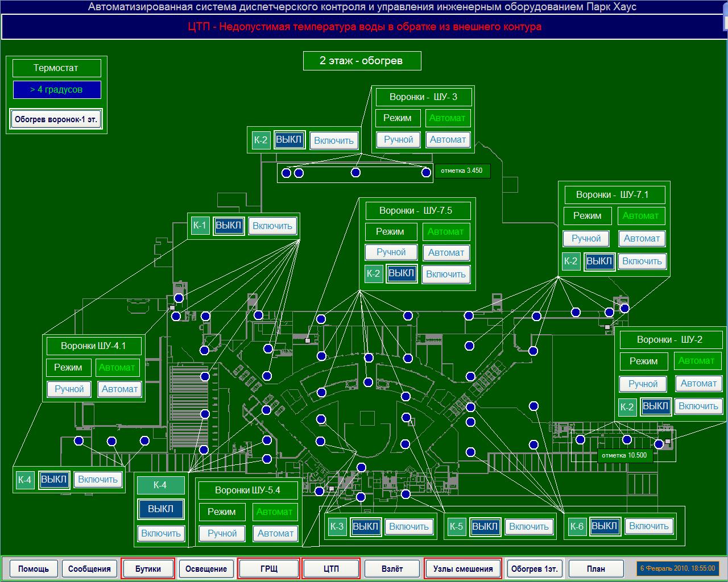728x582 pixels.
Task: Click Включить for К-2 in Воронки ШУ-2
Action: coord(698,406)
